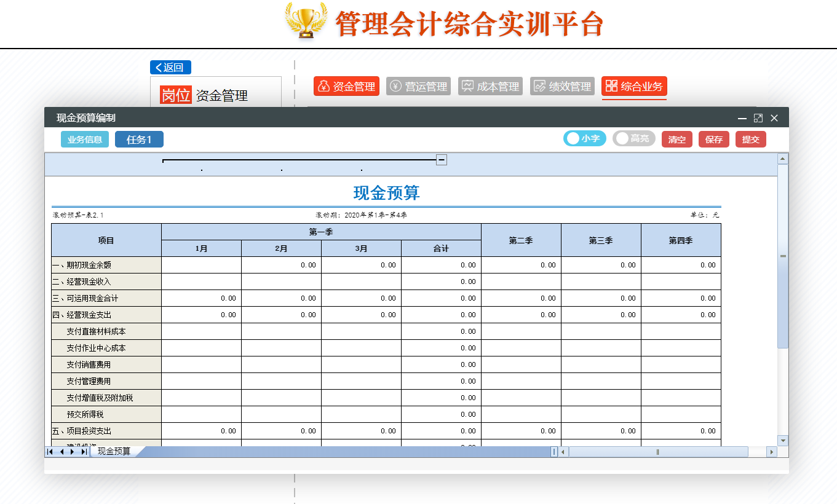The width and height of the screenshot is (837, 504).
Task: Click the 现金预算 sheet title
Action: [x=387, y=193]
